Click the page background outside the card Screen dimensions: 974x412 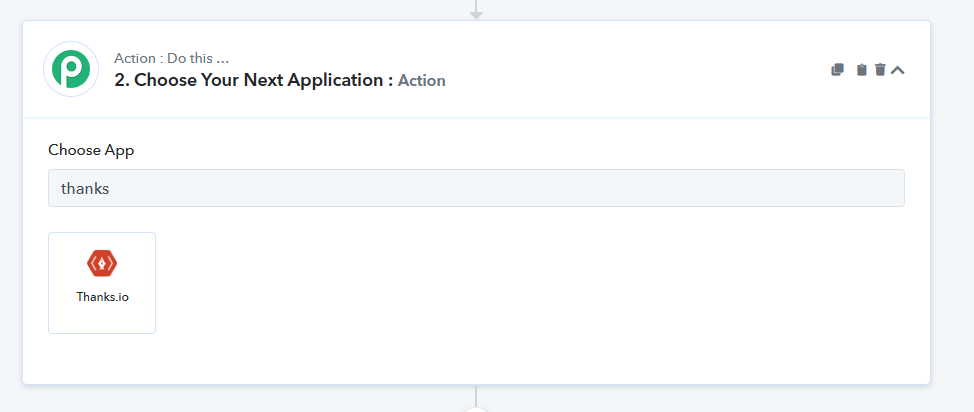tap(952, 205)
